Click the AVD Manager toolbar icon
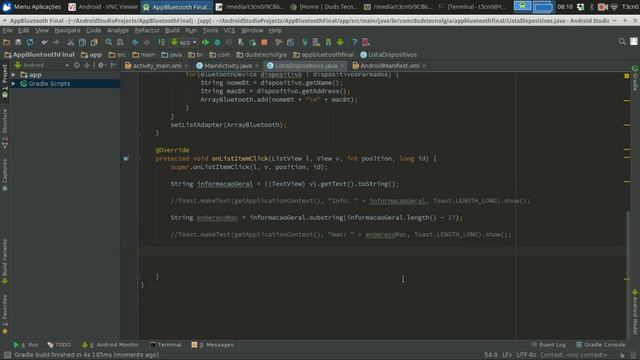This screenshot has height=360, width=640. click(316, 42)
